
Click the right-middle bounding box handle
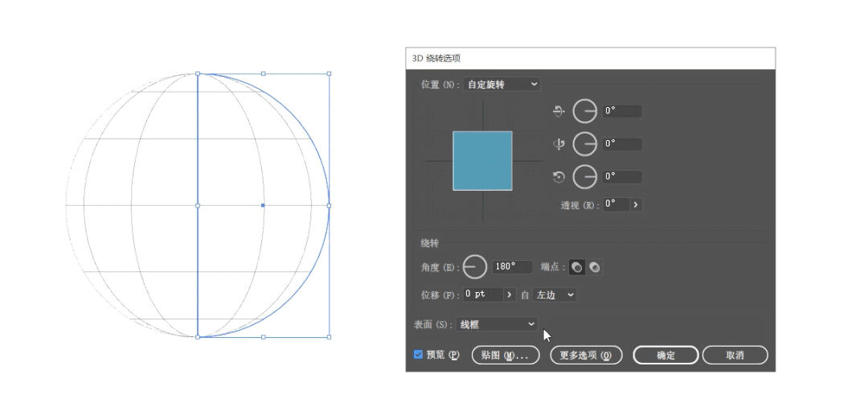329,205
